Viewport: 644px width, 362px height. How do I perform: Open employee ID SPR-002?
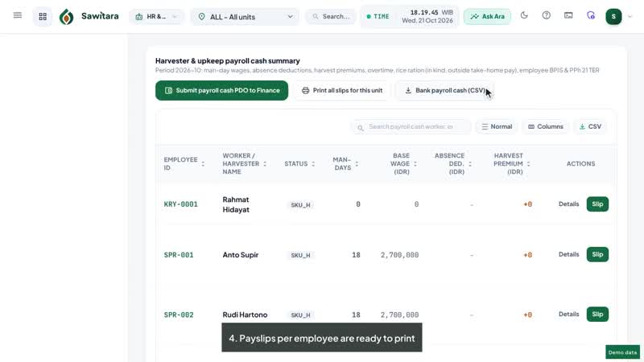tap(179, 315)
